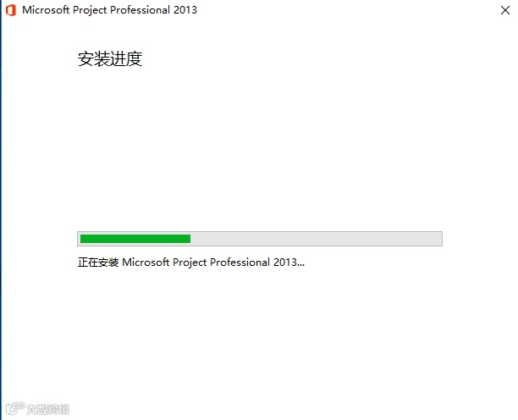The height and width of the screenshot is (420, 518).
Task: Click the orange Office logo in title bar
Action: tap(11, 10)
